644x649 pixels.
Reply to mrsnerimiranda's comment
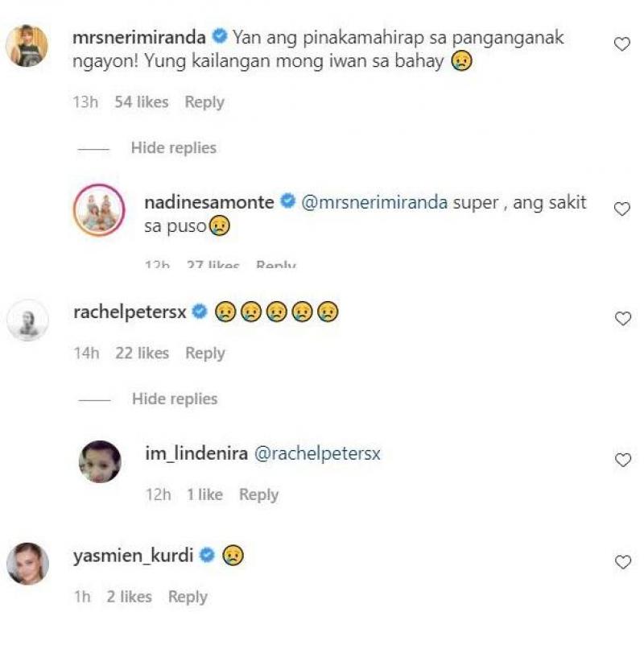click(204, 102)
